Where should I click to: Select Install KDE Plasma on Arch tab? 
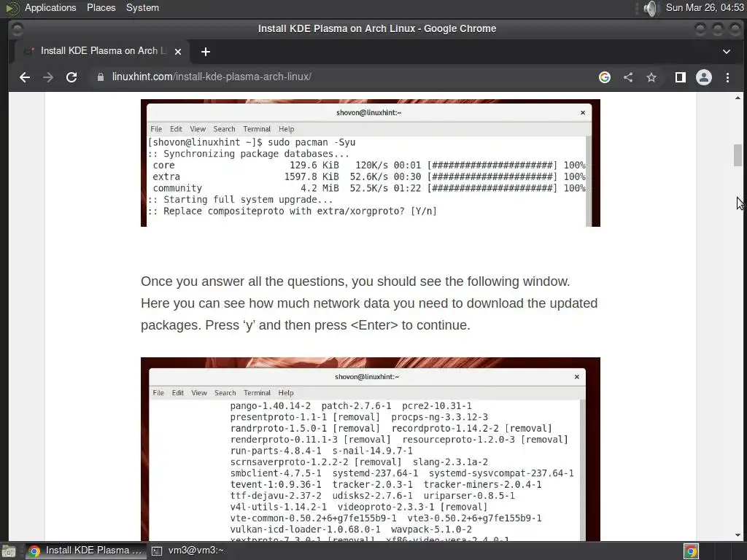[101, 51]
